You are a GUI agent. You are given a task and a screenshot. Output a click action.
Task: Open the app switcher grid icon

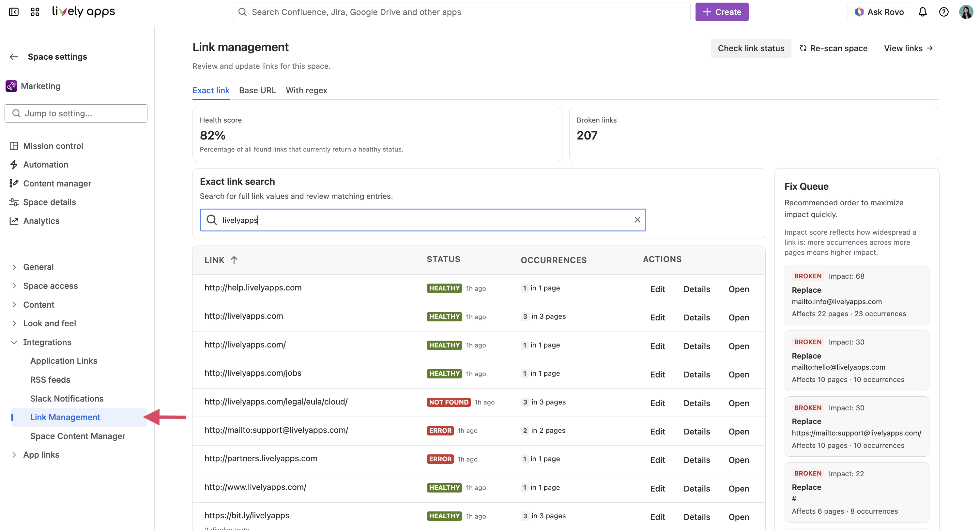click(35, 12)
